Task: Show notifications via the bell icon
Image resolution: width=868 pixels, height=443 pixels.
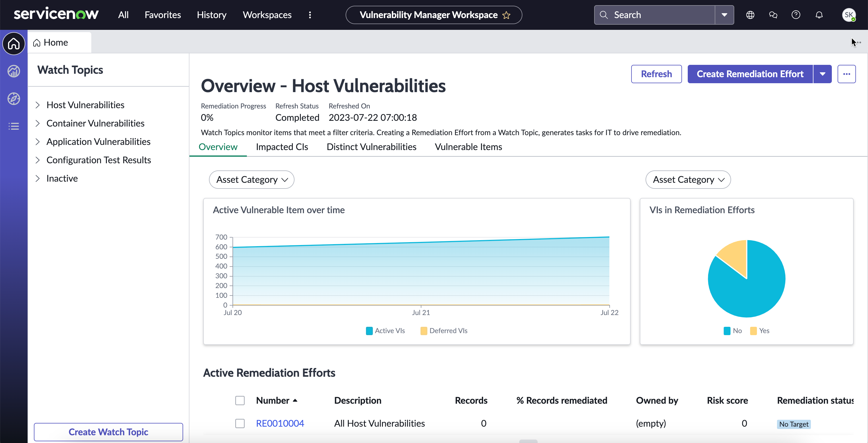Action: 819,15
